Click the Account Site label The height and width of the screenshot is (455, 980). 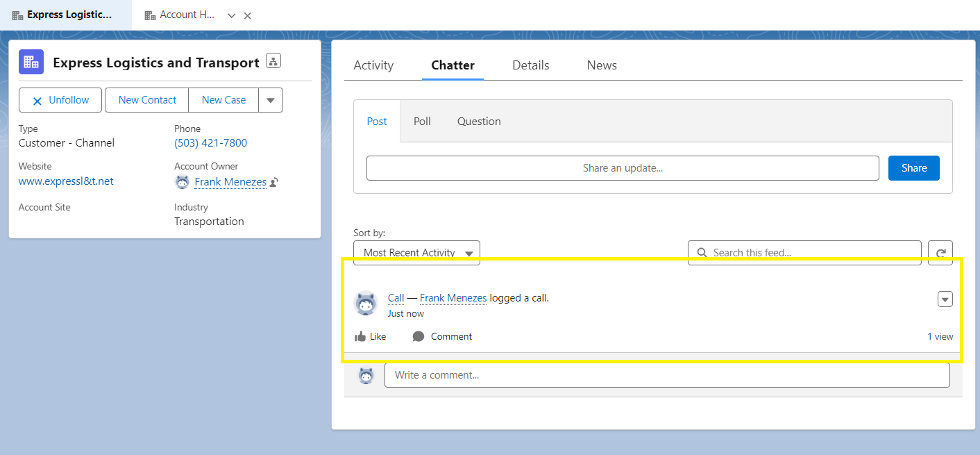pyautogui.click(x=44, y=208)
